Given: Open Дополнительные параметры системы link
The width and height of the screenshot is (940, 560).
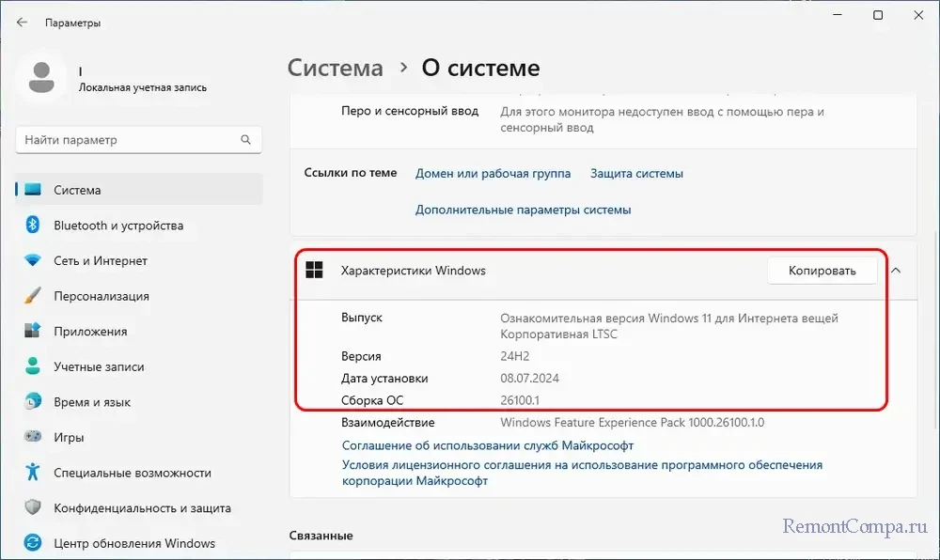Looking at the screenshot, I should 523,210.
